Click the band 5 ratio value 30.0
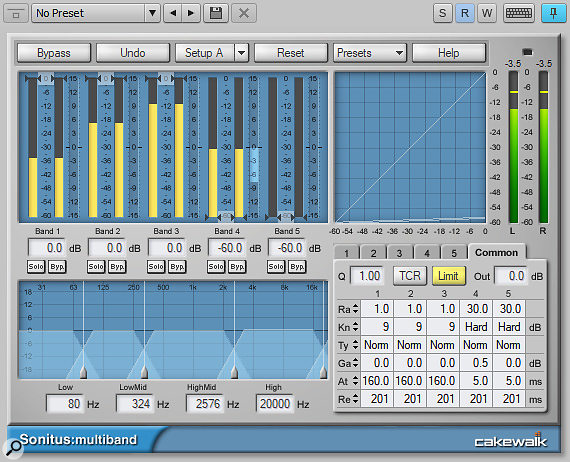 509,309
